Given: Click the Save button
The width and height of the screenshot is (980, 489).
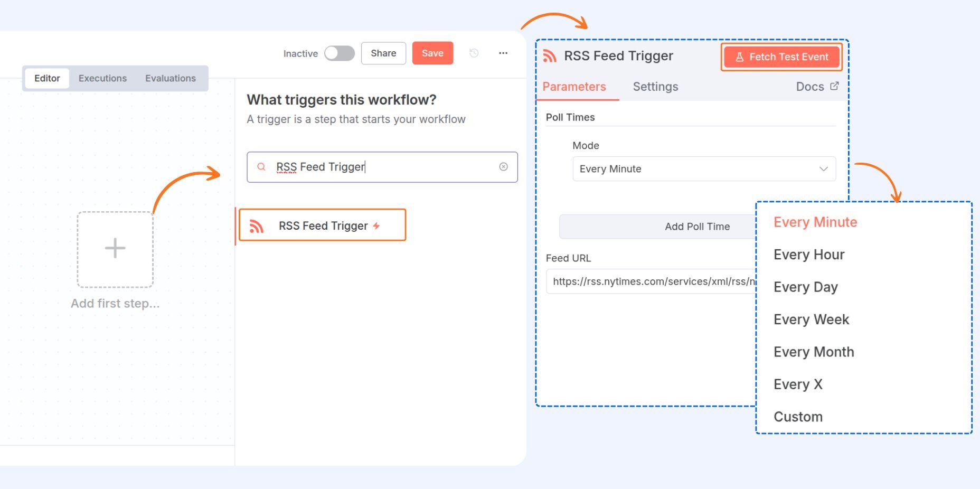Looking at the screenshot, I should pyautogui.click(x=432, y=53).
